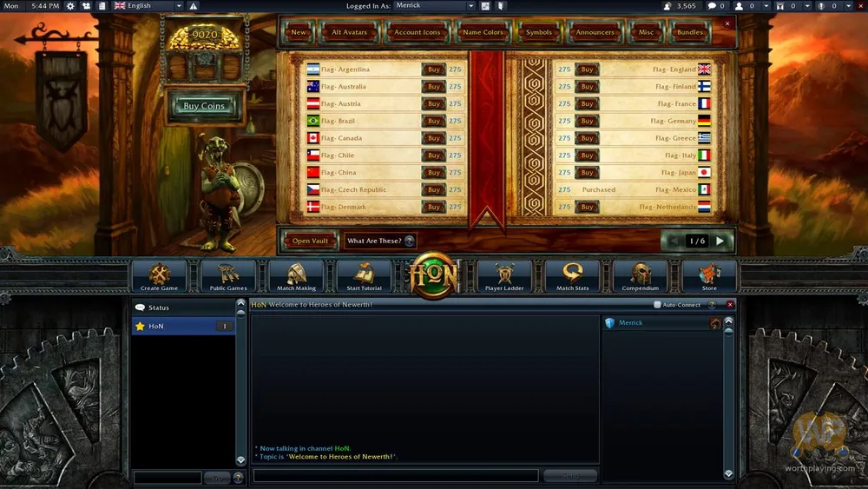Open the Store icon in main bar

point(709,276)
